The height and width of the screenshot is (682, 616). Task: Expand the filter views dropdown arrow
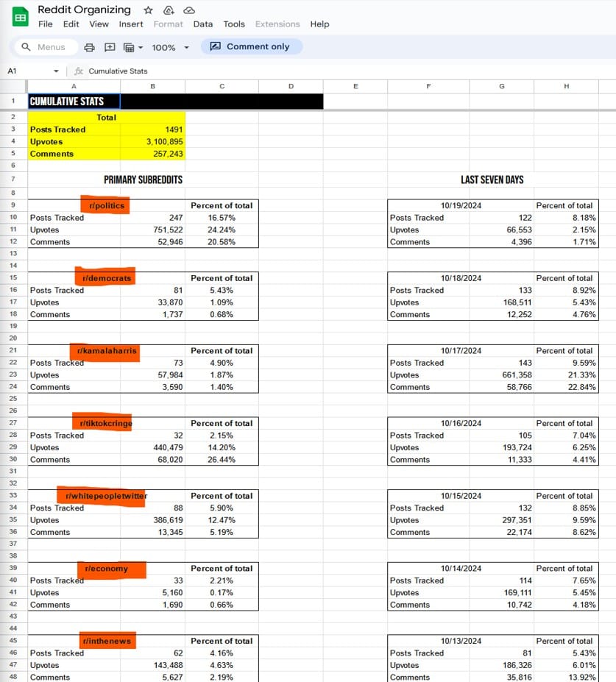pos(140,47)
